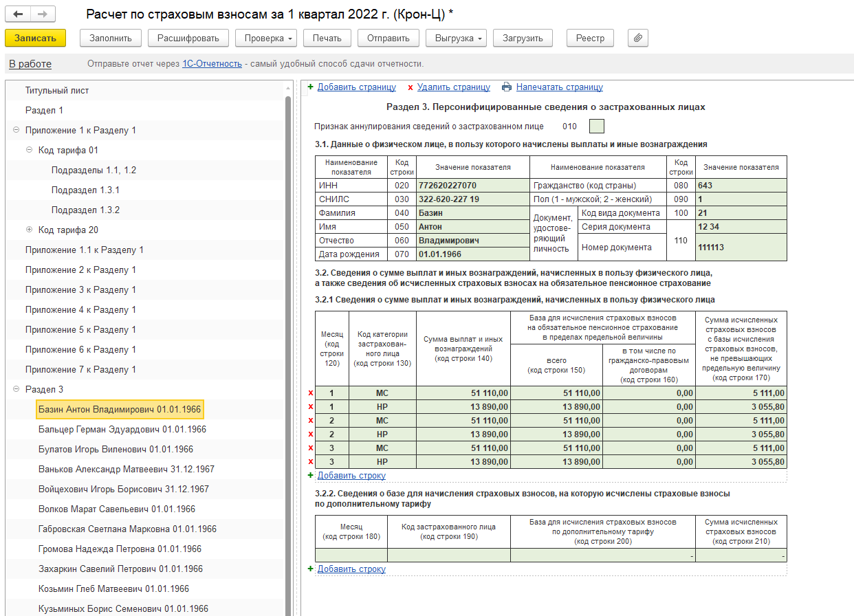Select Титульный лист in the section tree
This screenshot has height=616, width=854.
coord(57,90)
